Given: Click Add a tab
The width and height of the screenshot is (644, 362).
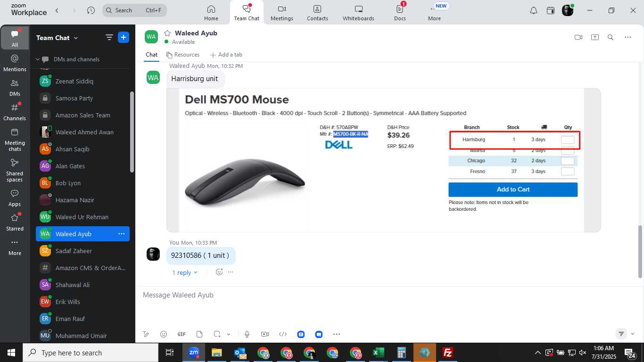Looking at the screenshot, I should (226, 55).
